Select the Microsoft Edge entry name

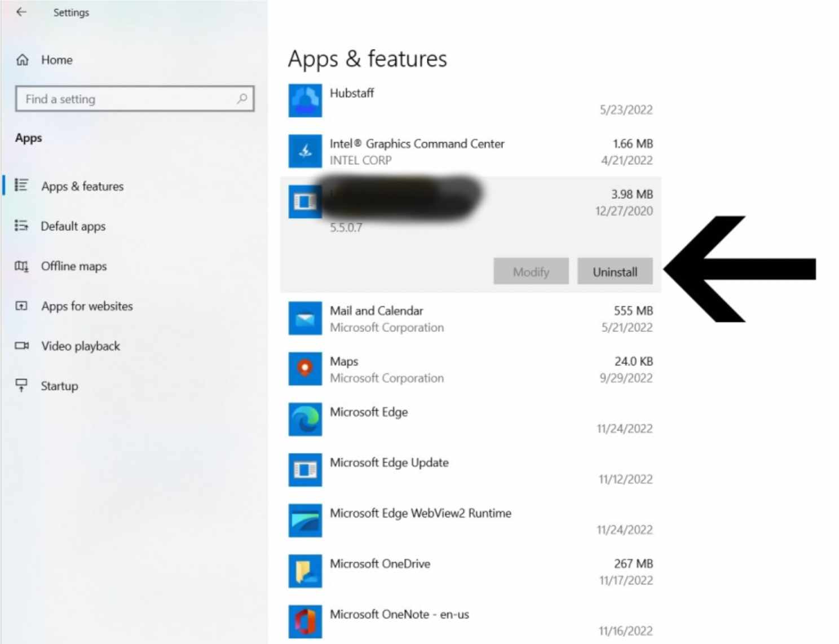(x=369, y=412)
